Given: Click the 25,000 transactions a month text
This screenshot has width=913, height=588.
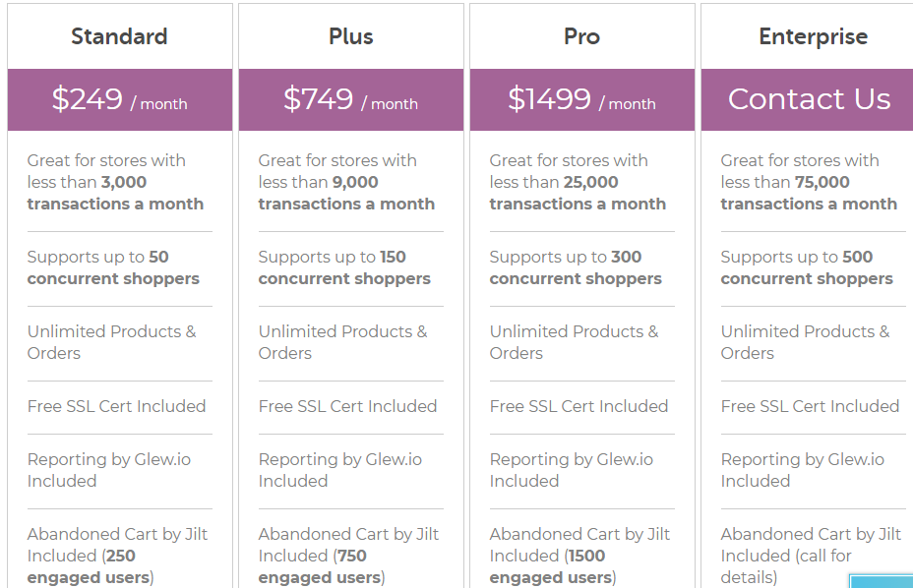Looking at the screenshot, I should tap(578, 193).
